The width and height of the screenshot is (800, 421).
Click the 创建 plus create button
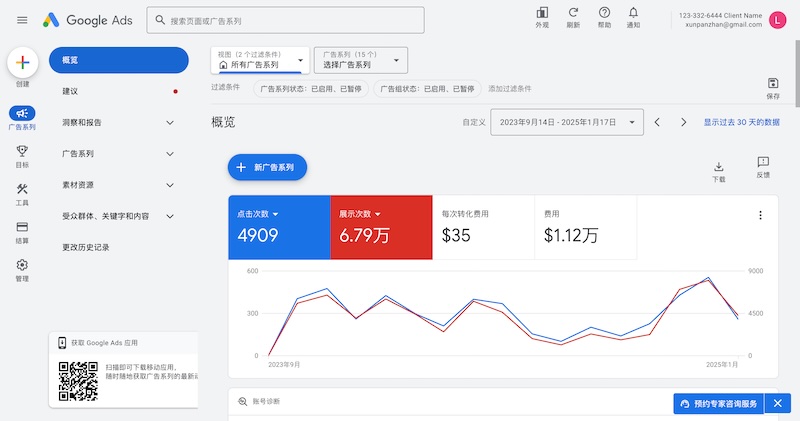[x=23, y=63]
